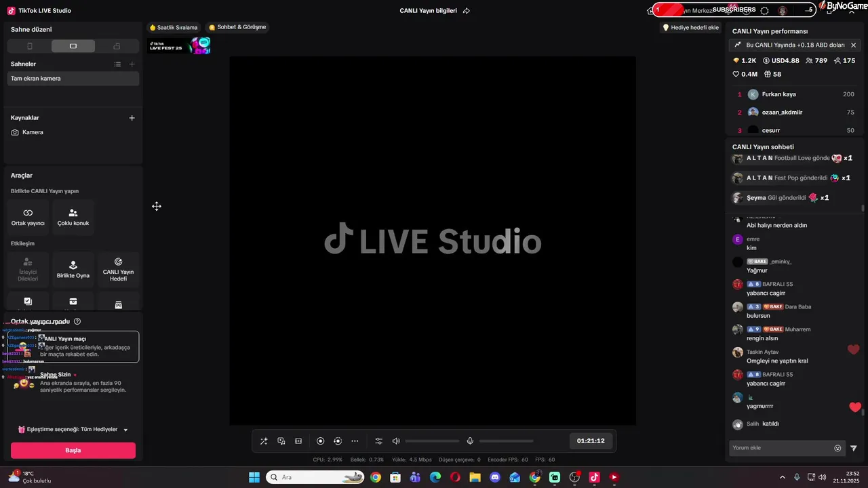Open Discord from the taskbar
The height and width of the screenshot is (488, 868).
coord(495,477)
